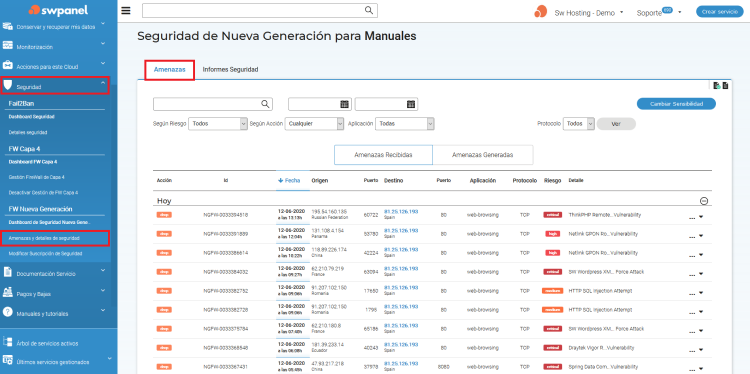This screenshot has height=374, width=750.
Task: Open the Según Acción dropdown
Action: click(314, 123)
